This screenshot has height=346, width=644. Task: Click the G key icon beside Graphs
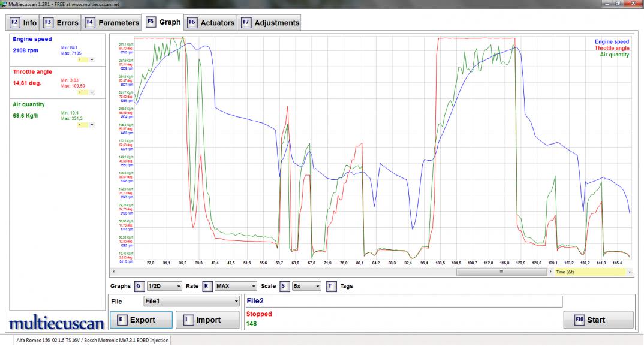point(139,286)
